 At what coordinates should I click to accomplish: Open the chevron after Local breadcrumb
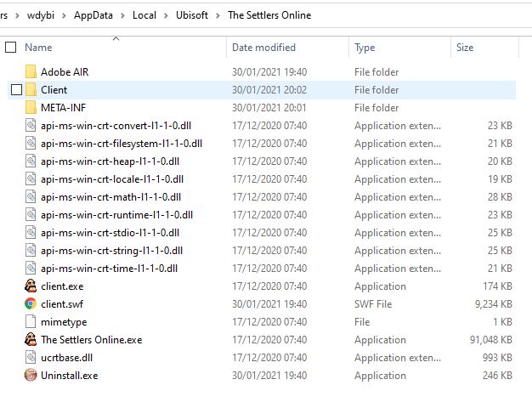coord(167,15)
